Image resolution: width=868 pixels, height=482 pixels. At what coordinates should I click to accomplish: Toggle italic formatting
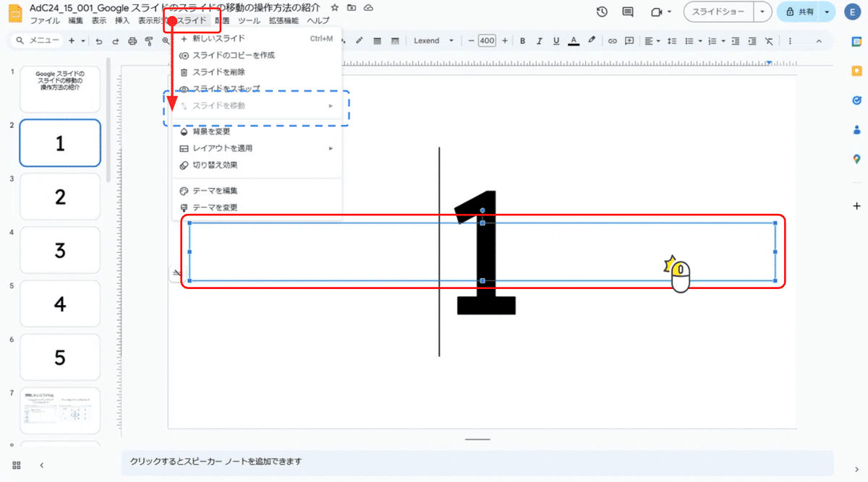(x=539, y=40)
